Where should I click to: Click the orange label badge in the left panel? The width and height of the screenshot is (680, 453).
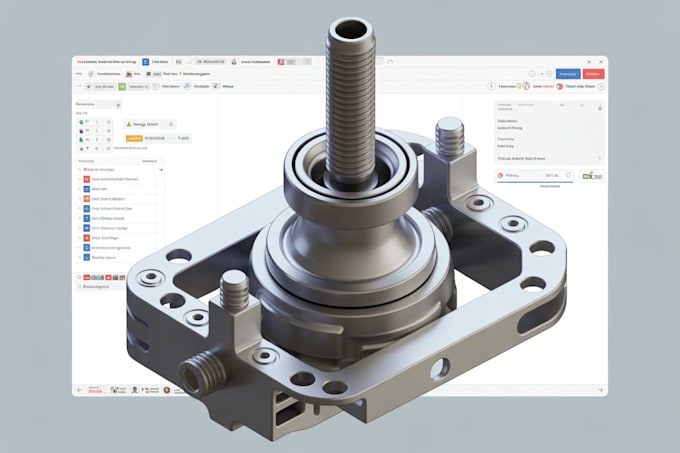click(134, 138)
